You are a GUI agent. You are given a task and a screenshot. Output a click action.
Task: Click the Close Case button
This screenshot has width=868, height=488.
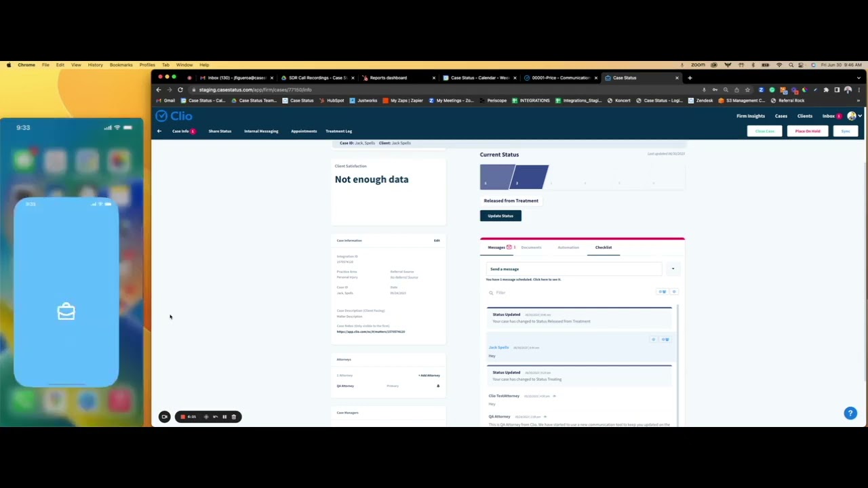[x=765, y=131]
